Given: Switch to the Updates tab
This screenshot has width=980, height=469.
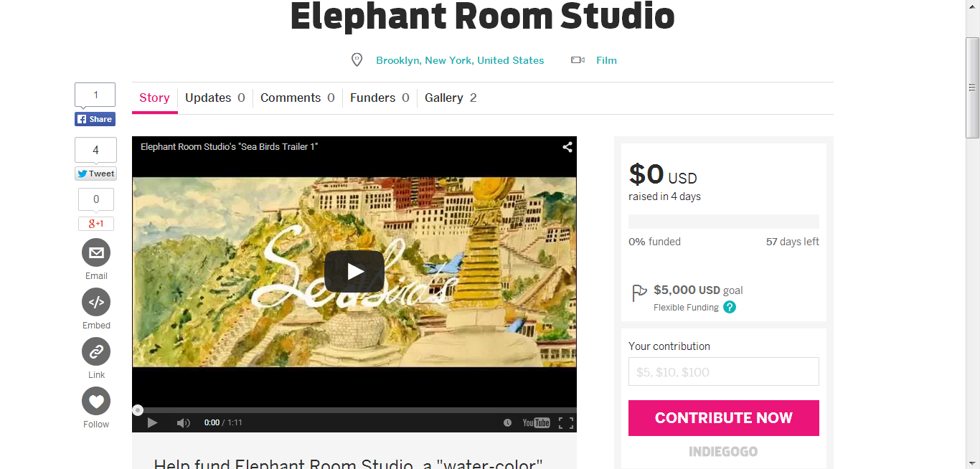Looking at the screenshot, I should click(215, 98).
